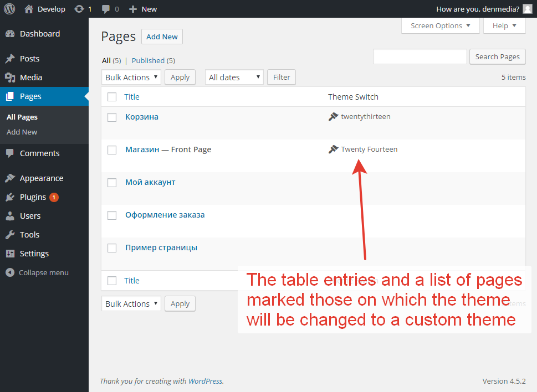Image resolution: width=537 pixels, height=392 pixels.
Task: Click the Posts pushpin icon
Action: coord(10,59)
